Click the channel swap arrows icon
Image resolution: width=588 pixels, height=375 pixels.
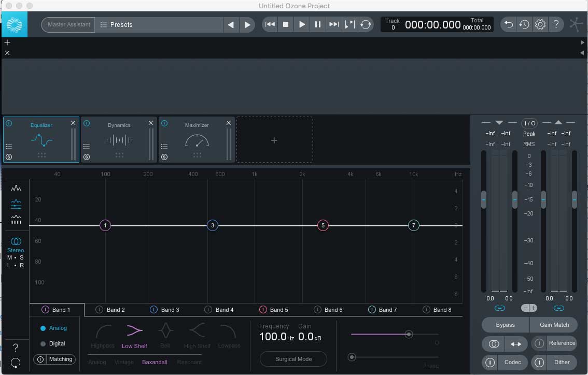[x=515, y=344]
